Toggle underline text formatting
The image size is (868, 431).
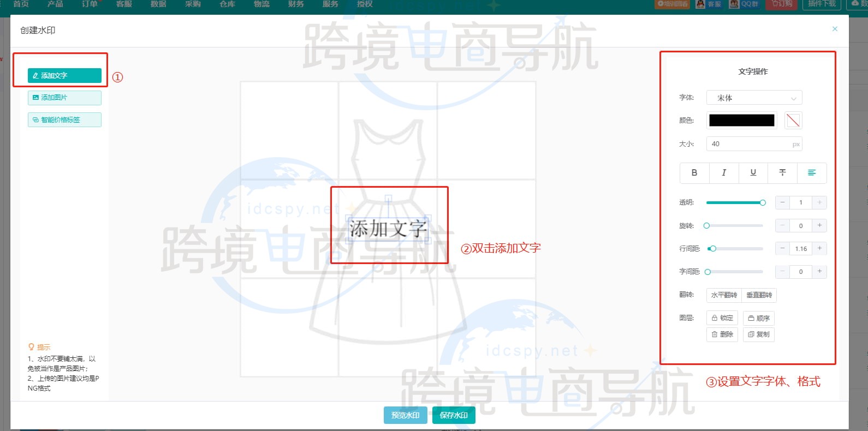coord(753,172)
